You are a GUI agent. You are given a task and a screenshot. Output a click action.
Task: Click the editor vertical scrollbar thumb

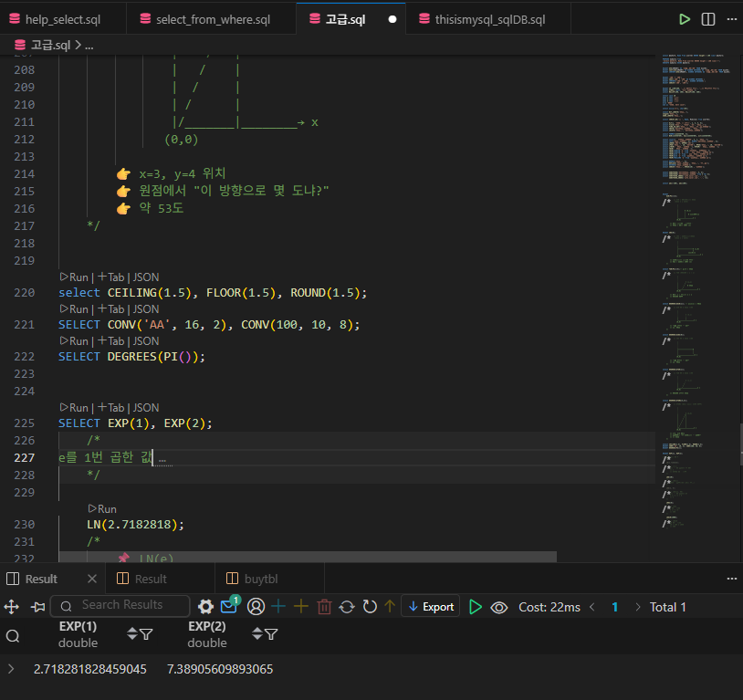click(x=740, y=444)
